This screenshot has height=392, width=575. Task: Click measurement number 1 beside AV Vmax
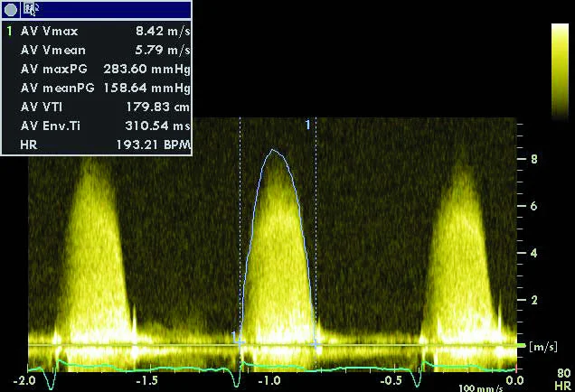(x=10, y=31)
